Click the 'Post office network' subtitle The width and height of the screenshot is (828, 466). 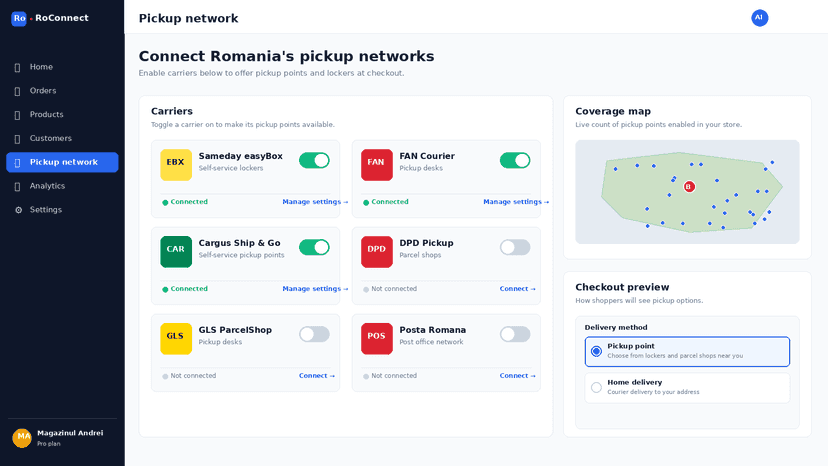pos(431,342)
